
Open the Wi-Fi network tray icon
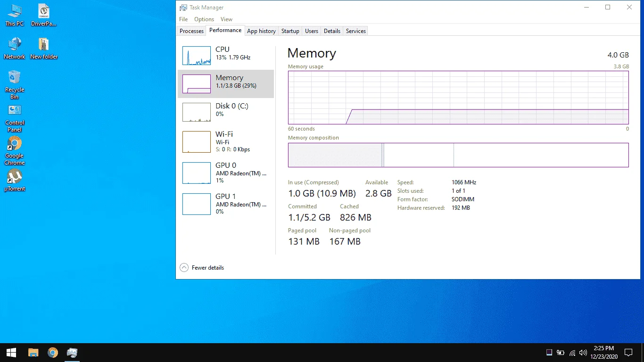pos(572,353)
